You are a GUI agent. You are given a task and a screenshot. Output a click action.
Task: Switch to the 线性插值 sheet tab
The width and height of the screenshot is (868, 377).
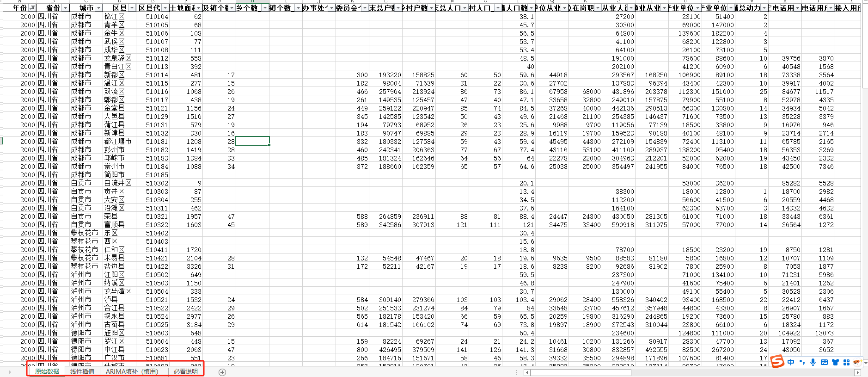82,371
